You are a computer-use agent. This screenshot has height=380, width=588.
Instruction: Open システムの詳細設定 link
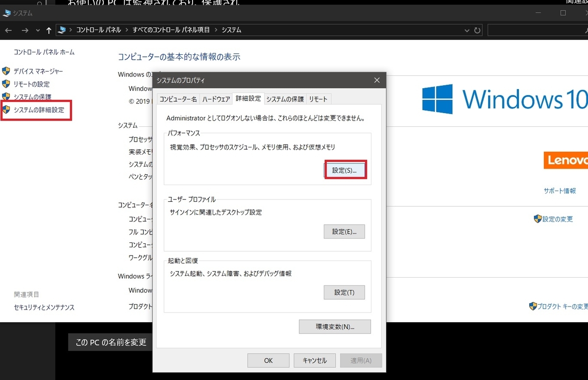click(x=39, y=110)
